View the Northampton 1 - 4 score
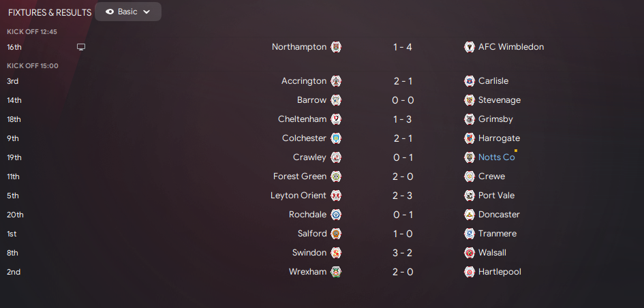The width and height of the screenshot is (644, 308). [403, 47]
